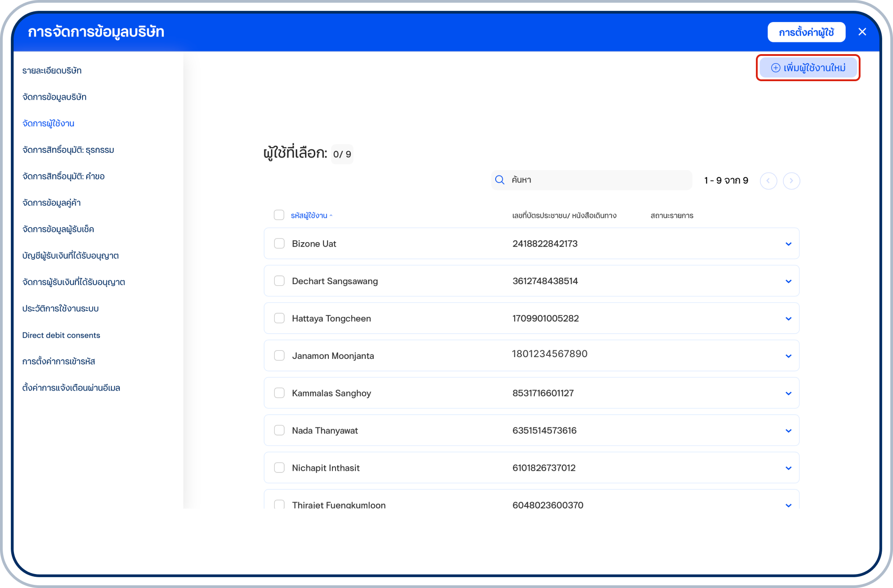893x588 pixels.
Task: Expand the Dechart Sangsawang row
Action: point(788,281)
